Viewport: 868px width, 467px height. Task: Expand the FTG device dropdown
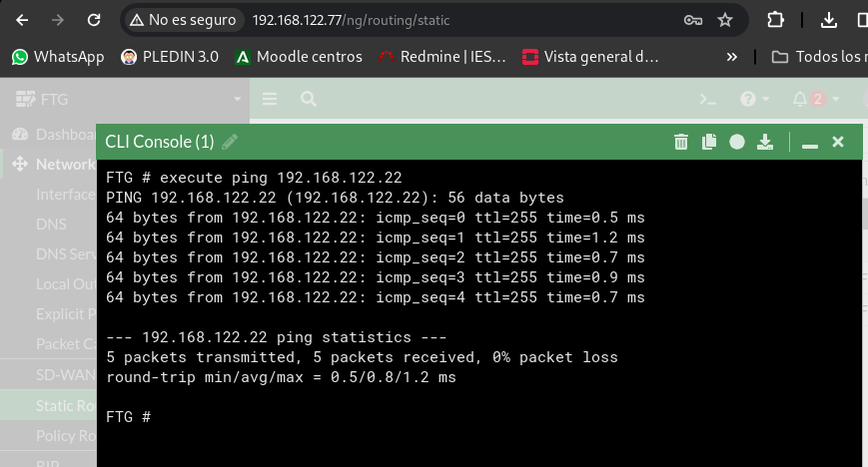238,99
